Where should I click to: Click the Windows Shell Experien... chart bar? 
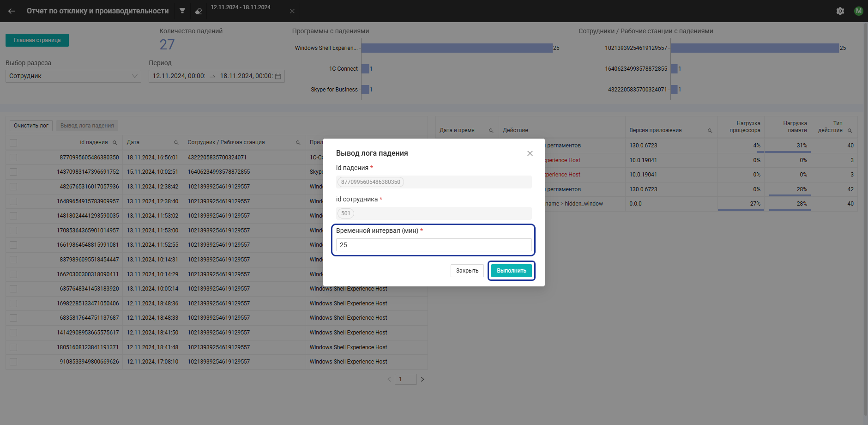457,48
